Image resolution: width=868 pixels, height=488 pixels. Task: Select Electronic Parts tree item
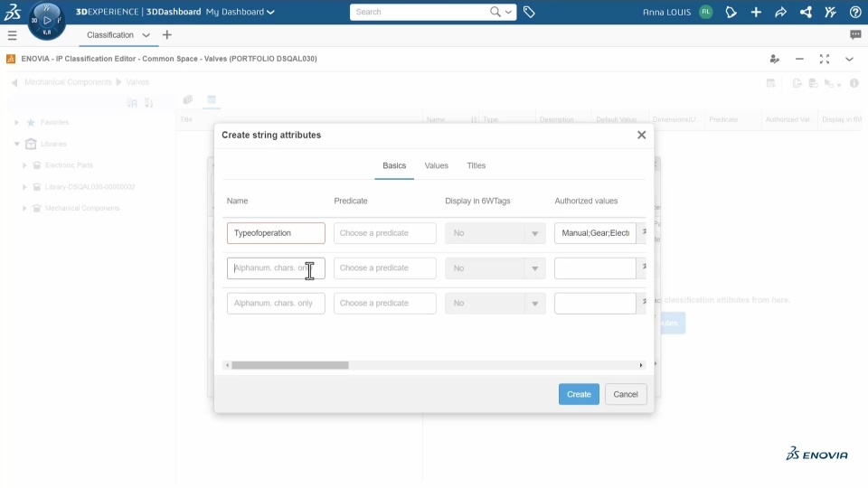[x=69, y=165]
